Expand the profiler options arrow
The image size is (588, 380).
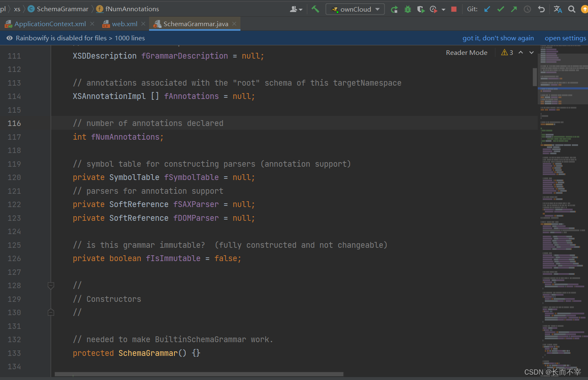(443, 10)
